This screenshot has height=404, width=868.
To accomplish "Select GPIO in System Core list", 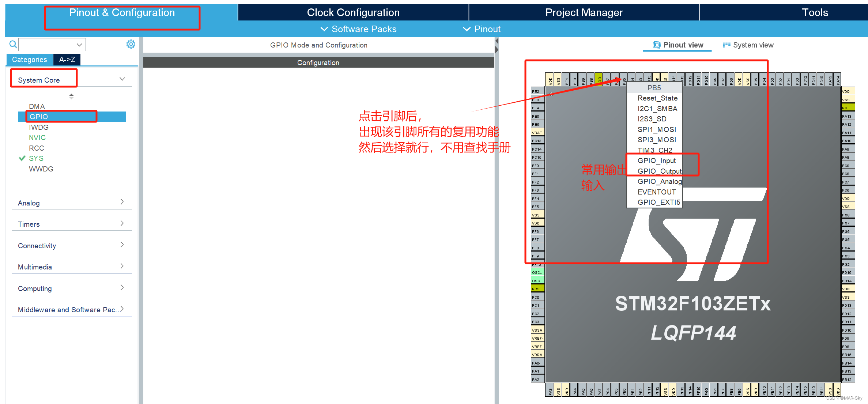I will [x=72, y=117].
